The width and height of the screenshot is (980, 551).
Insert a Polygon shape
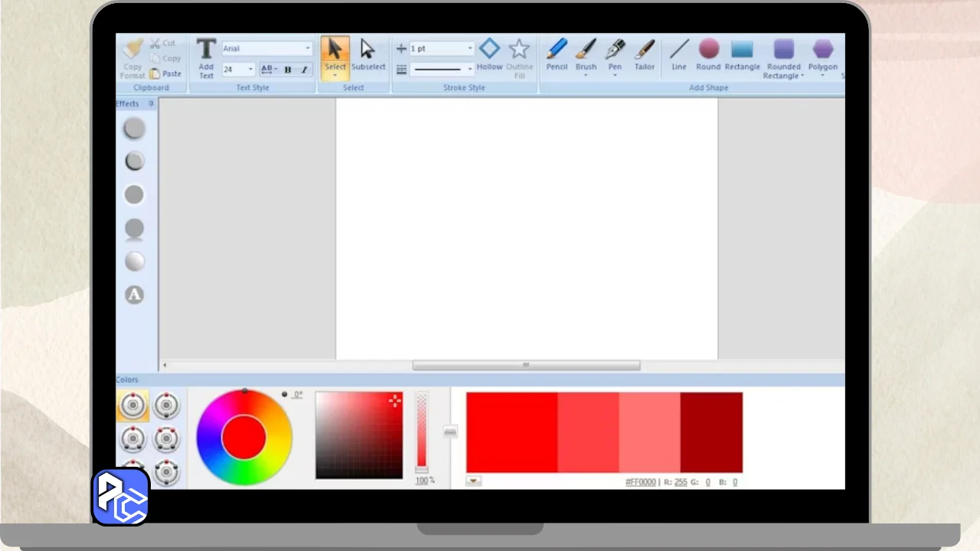[823, 54]
